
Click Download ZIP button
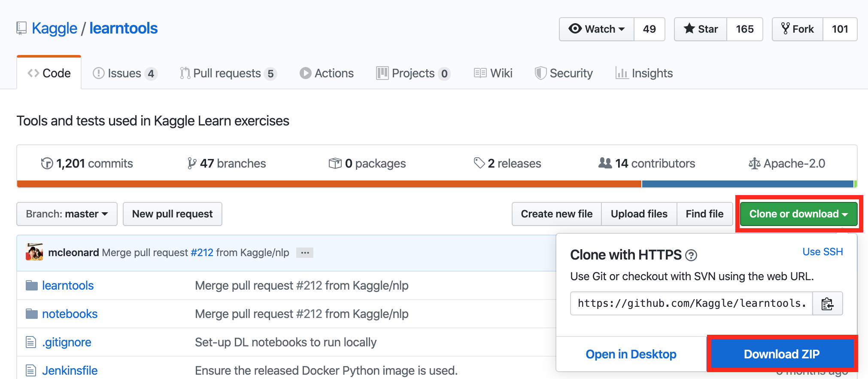[x=782, y=354]
